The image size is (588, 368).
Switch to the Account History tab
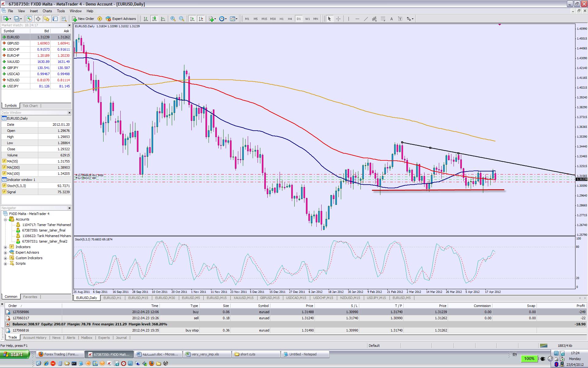point(35,338)
